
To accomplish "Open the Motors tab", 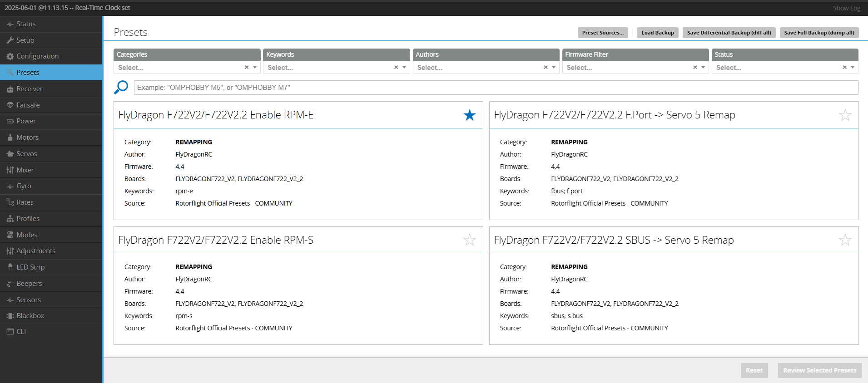I will coord(51,137).
